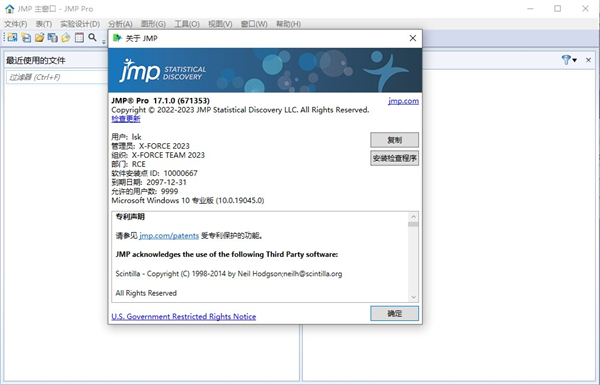This screenshot has height=385, width=600.
Task: Click the Open folder toolbar icon
Action: [39, 37]
